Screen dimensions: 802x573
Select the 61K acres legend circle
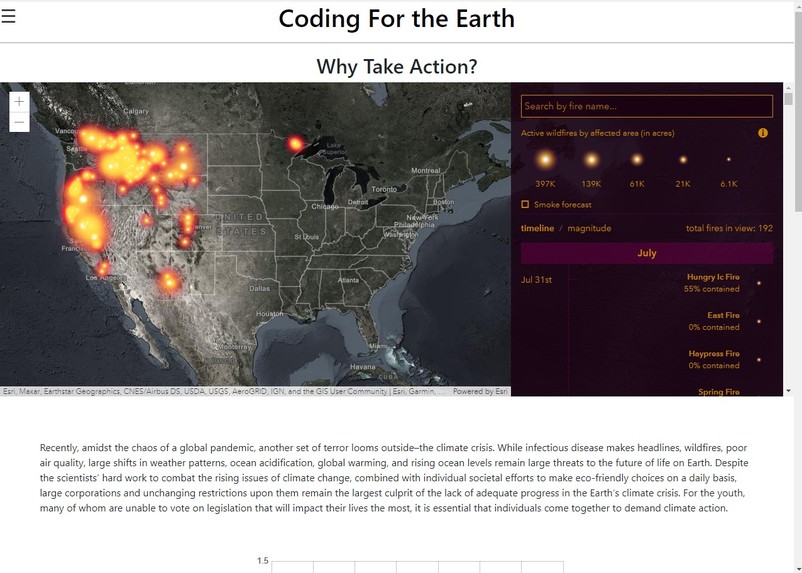[637, 160]
